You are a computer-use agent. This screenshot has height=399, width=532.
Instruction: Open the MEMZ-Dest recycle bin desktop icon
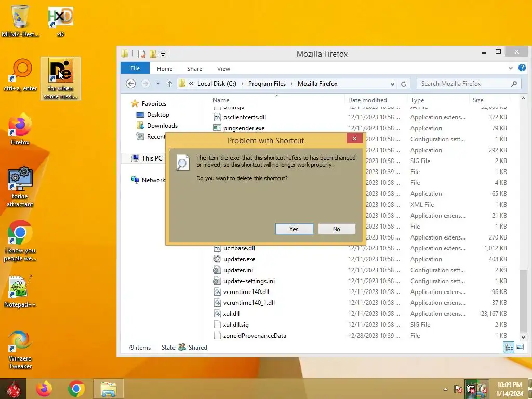click(20, 20)
